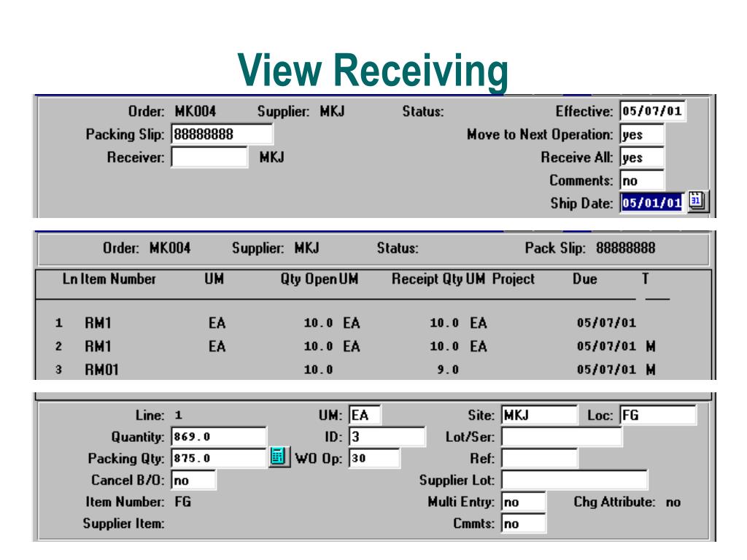The height and width of the screenshot is (560, 747).
Task: Click the Move to Next Operation field
Action: [642, 134]
